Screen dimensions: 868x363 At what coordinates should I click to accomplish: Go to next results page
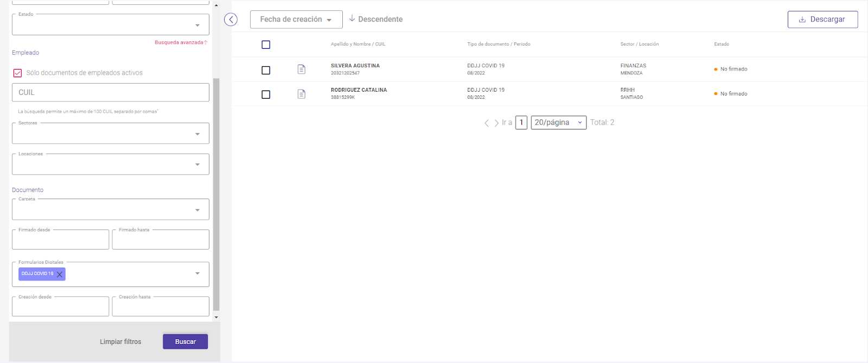tap(496, 123)
